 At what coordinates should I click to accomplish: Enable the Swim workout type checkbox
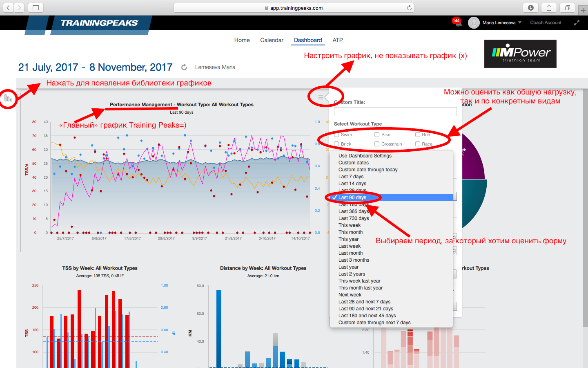336,135
